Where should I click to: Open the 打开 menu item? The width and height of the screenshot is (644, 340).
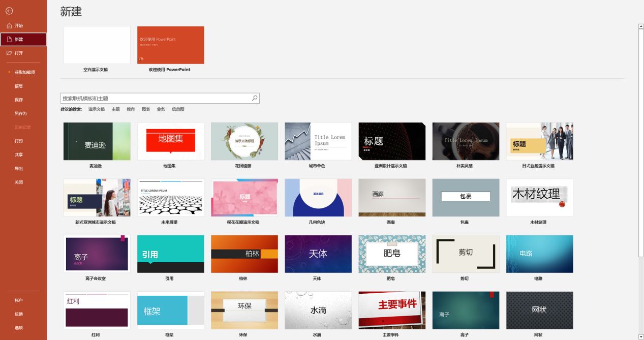(23, 53)
